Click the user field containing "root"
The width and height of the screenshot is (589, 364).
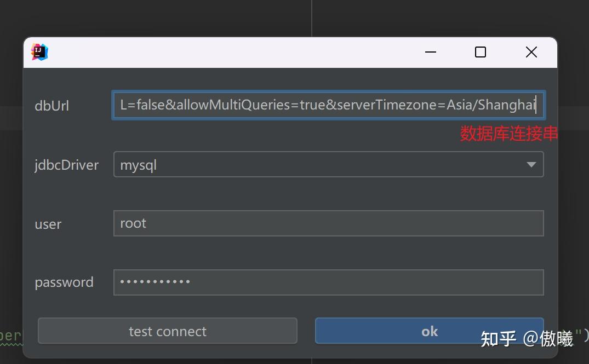[x=328, y=223]
